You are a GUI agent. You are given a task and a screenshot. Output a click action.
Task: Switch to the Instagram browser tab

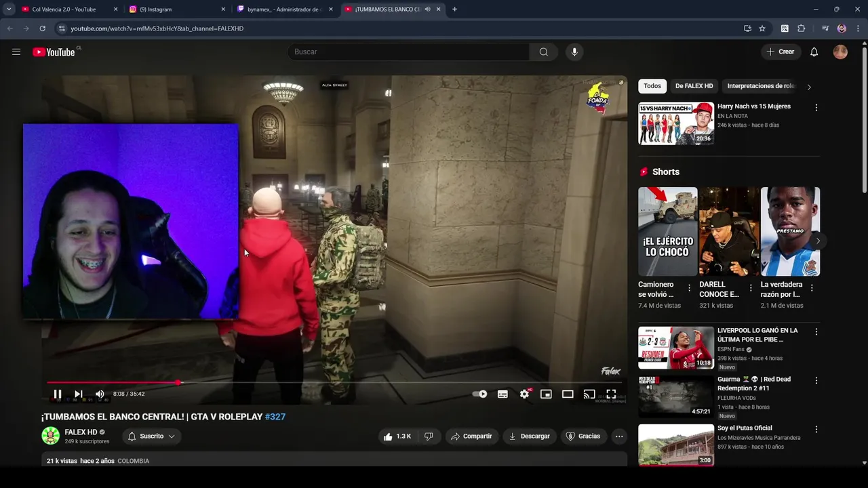pyautogui.click(x=177, y=9)
